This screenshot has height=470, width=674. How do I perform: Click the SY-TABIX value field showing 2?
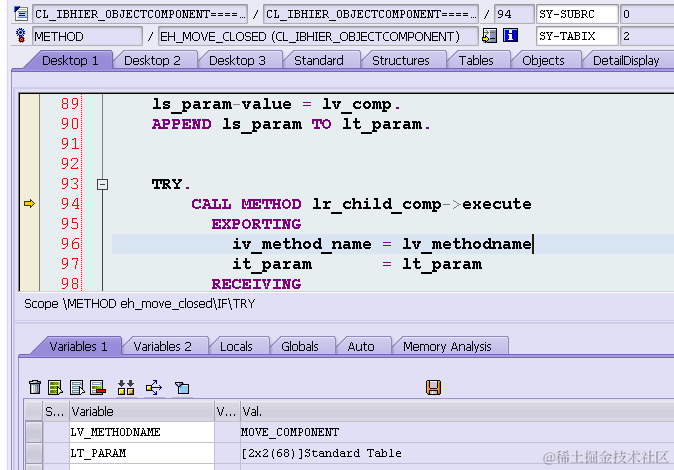[647, 36]
